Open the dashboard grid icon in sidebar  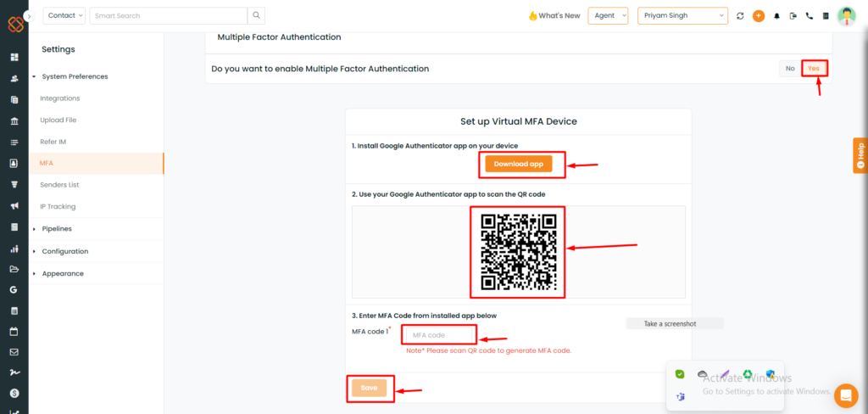tap(14, 57)
